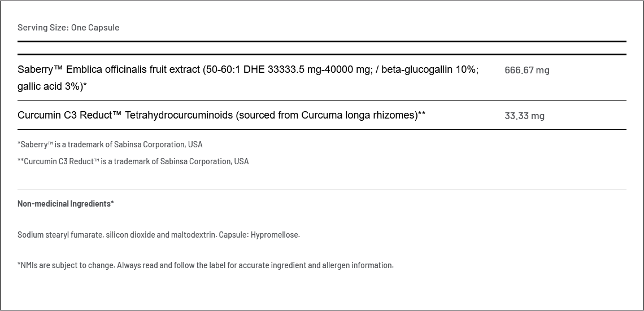Click the Curcumin C3 Reduct™ ingredient name
The height and width of the screenshot is (311, 644).
click(69, 115)
